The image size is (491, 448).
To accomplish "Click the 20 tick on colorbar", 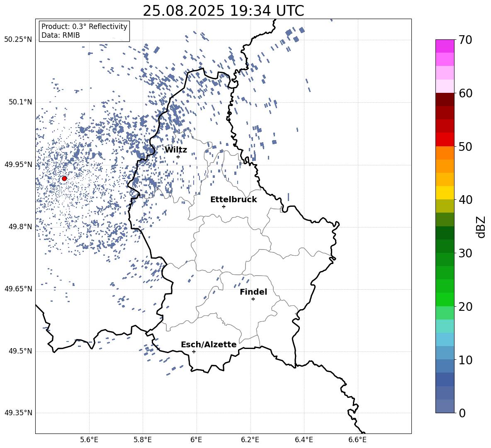I will (x=465, y=307).
